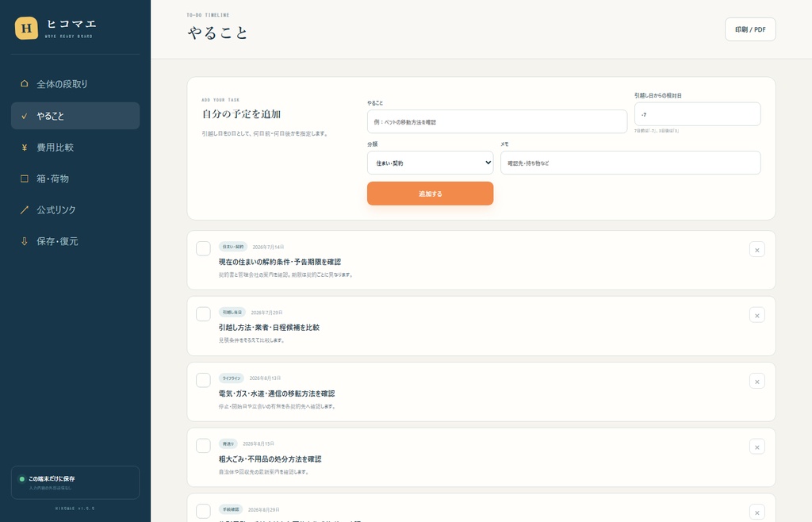812x522 pixels.
Task: Focus the やること task name input field
Action: (496, 121)
